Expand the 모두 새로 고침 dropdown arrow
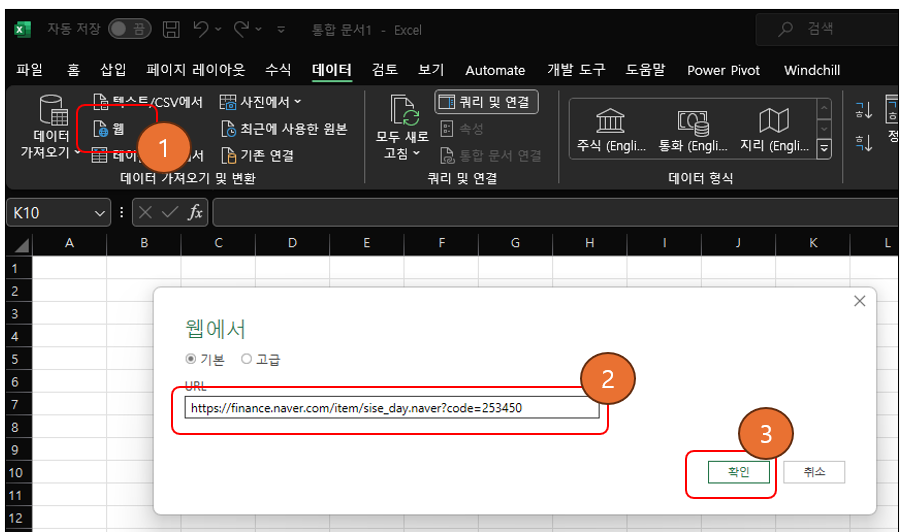Image resolution: width=903 pixels, height=532 pixels. pos(416,154)
